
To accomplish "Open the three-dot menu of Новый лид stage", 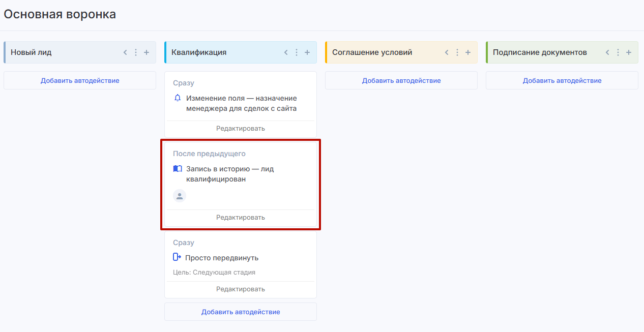I will pyautogui.click(x=136, y=52).
